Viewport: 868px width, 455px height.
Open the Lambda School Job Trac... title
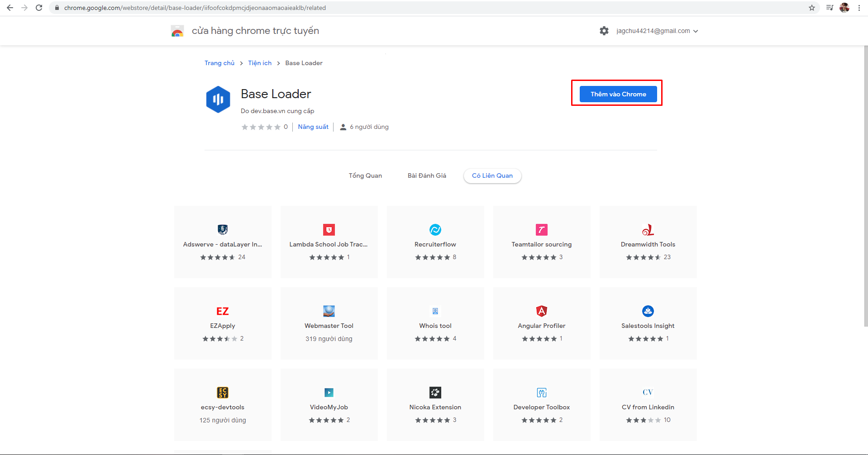(329, 244)
